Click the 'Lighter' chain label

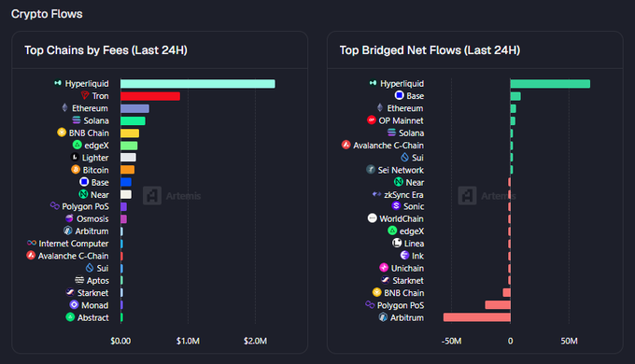tap(95, 158)
